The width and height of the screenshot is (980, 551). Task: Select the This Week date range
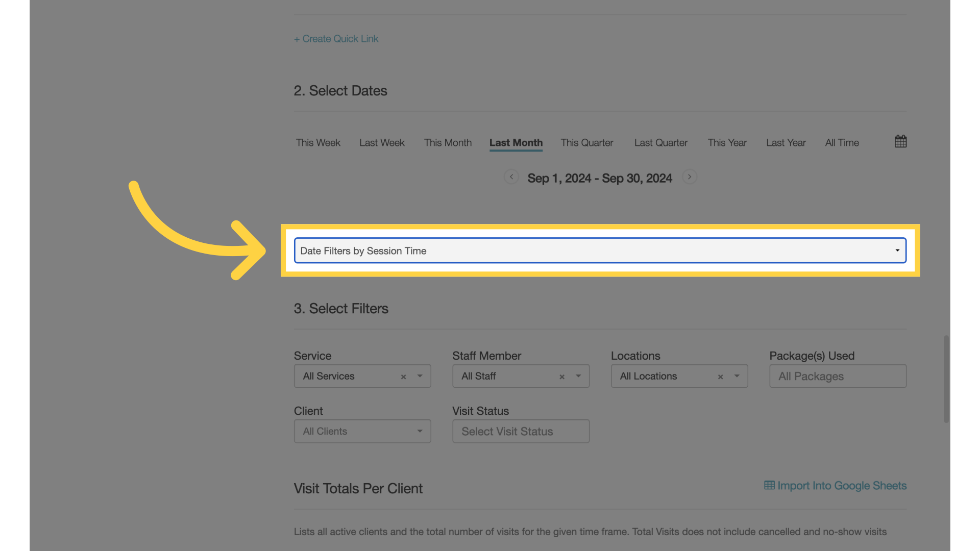[317, 143]
